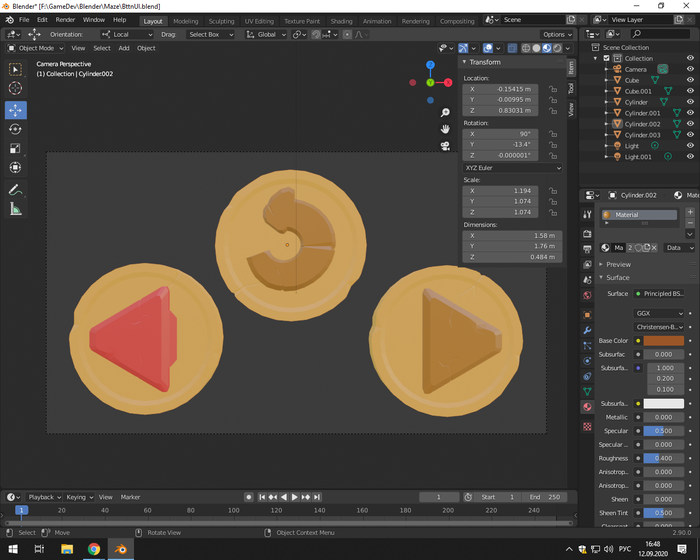Image resolution: width=700 pixels, height=560 pixels.
Task: Open the XYZ Euler rotation mode dropdown
Action: [x=512, y=168]
